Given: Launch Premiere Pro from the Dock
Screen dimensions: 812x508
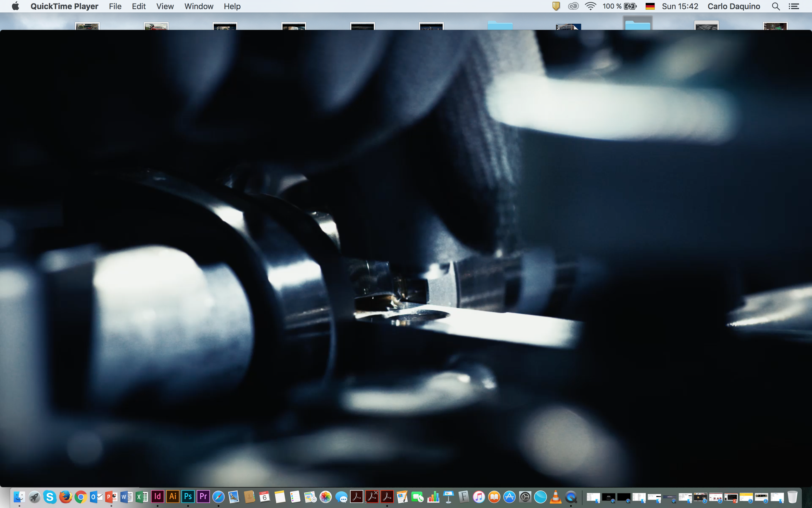Looking at the screenshot, I should click(x=203, y=497).
